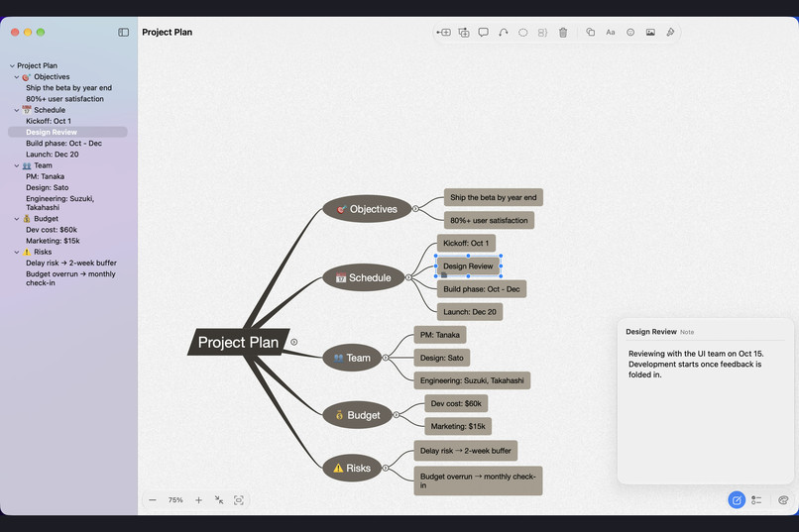799x532 pixels.
Task: Collapse Budget group in sidebar outline
Action: tap(17, 219)
